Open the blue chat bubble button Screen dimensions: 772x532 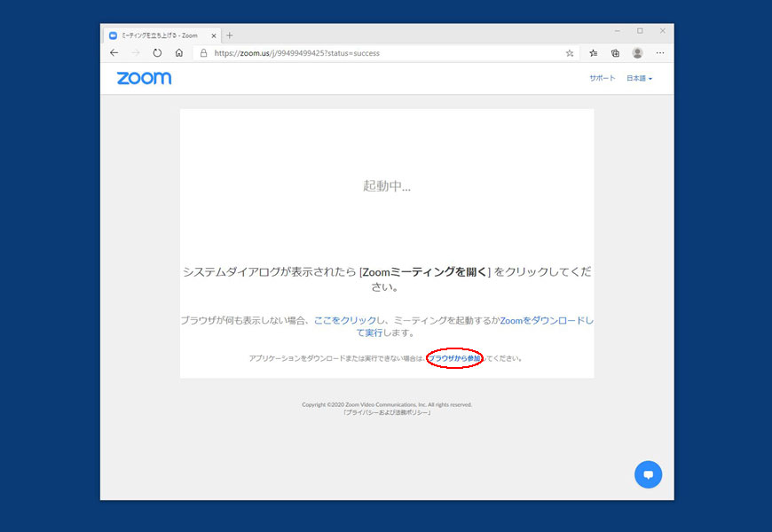point(648,474)
